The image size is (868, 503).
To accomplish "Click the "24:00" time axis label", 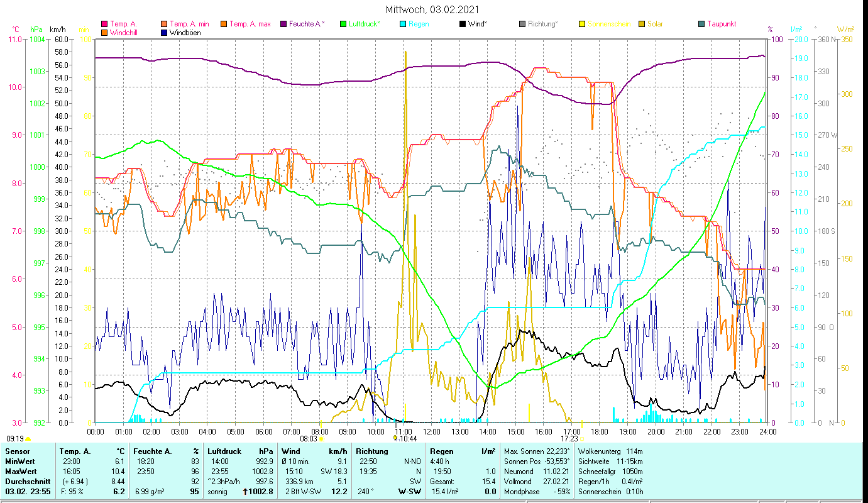I will [767, 431].
